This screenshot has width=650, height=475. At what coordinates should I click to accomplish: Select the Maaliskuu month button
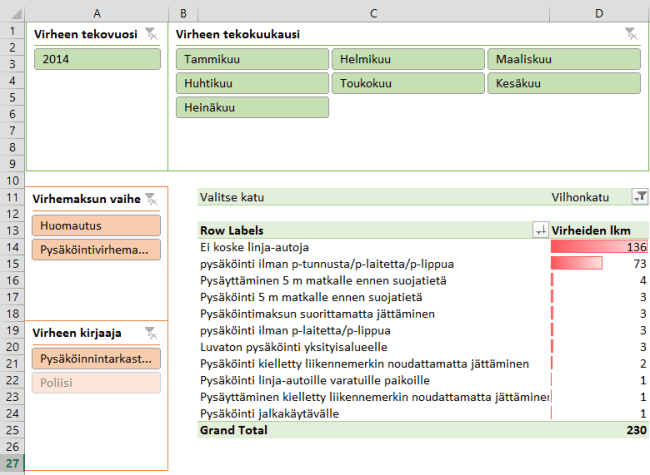coord(564,59)
